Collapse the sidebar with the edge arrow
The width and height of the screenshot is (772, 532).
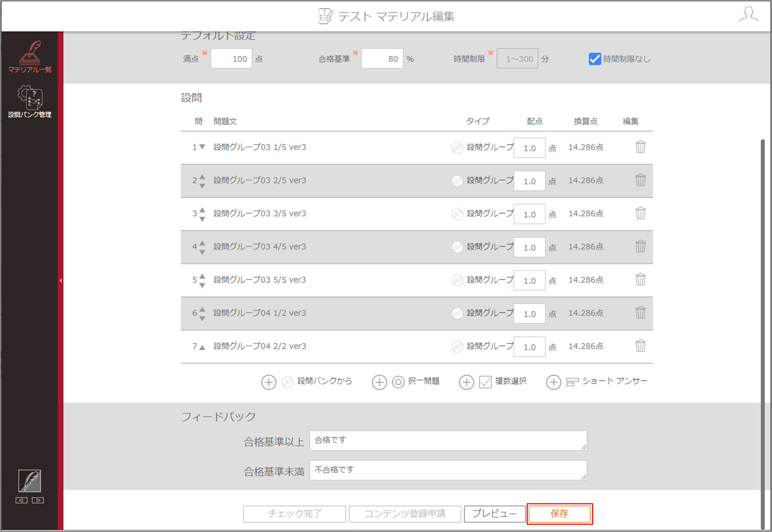pos(61,281)
